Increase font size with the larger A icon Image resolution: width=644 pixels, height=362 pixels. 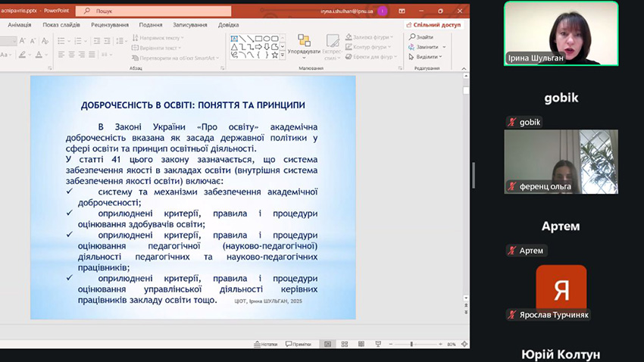coord(23,40)
